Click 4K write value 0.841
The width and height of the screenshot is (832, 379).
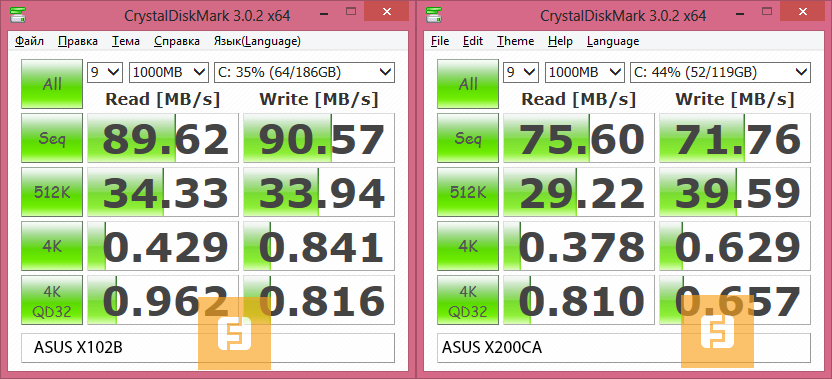319,246
